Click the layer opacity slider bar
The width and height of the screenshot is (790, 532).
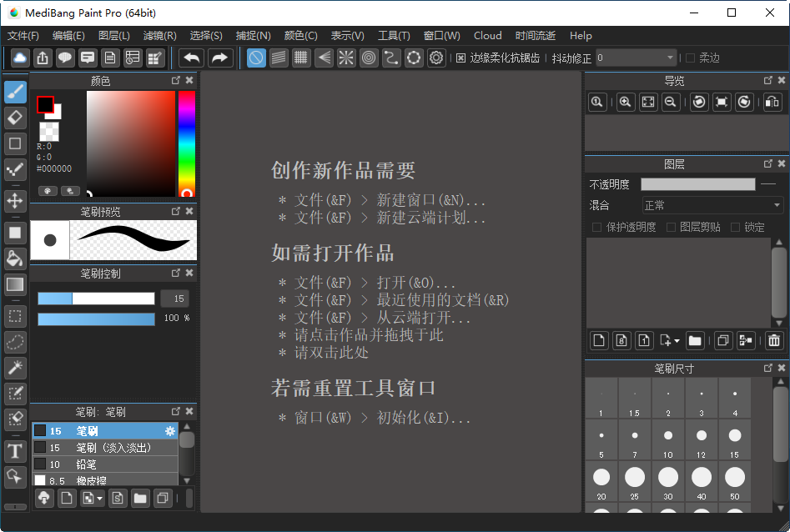tap(697, 184)
